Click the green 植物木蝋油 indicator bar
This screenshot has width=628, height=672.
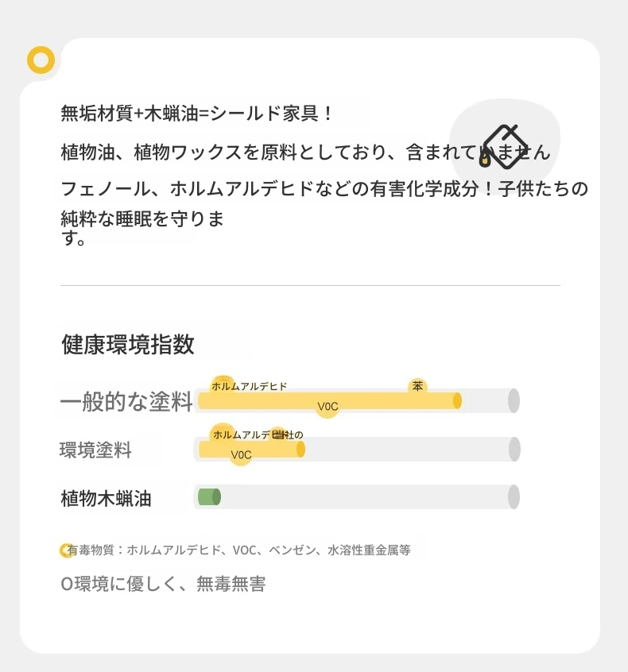point(209,497)
